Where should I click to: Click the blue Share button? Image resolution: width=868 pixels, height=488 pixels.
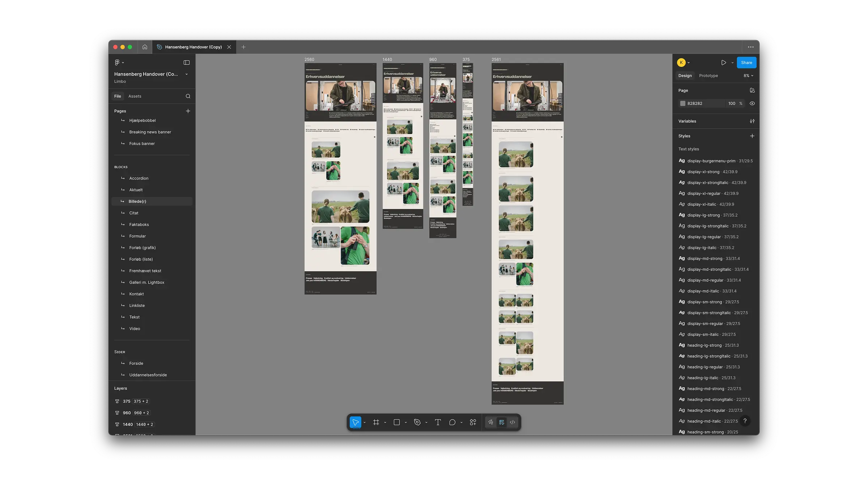click(746, 63)
